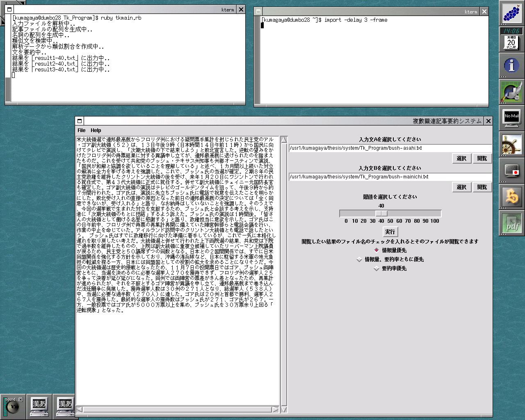Select the 情報量優先 radio option
Viewport: 525px width, 420px height.
pos(390,250)
